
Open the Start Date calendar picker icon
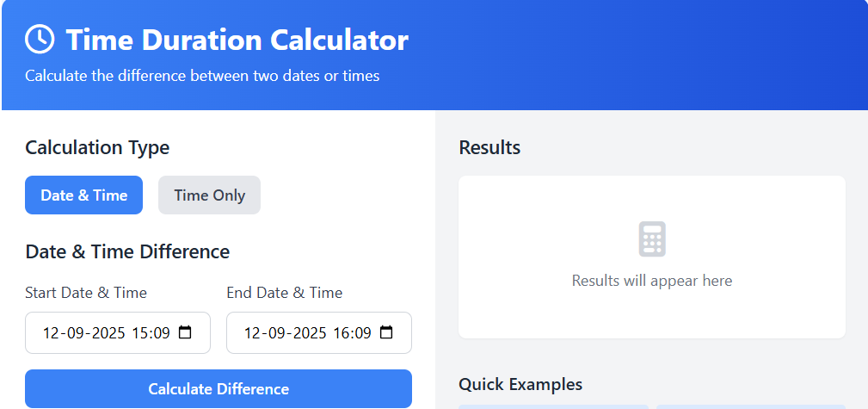pos(185,332)
